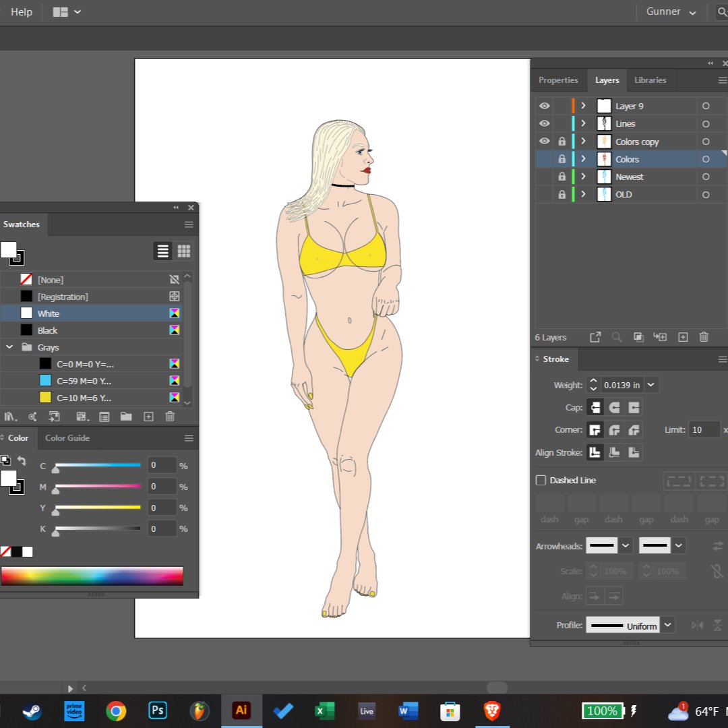
Task: Open the stroke Profile dropdown
Action: (667, 625)
